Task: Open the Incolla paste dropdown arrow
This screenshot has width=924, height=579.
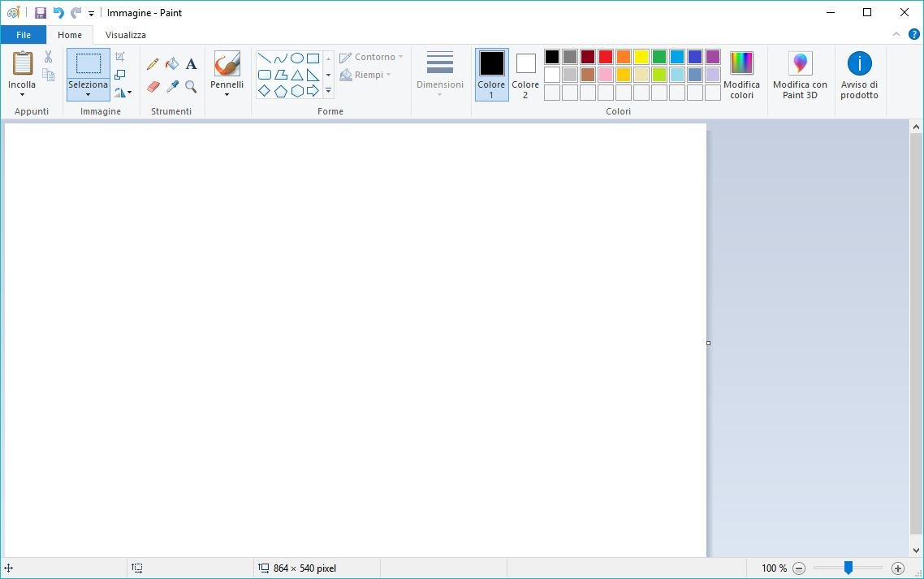Action: 22,95
